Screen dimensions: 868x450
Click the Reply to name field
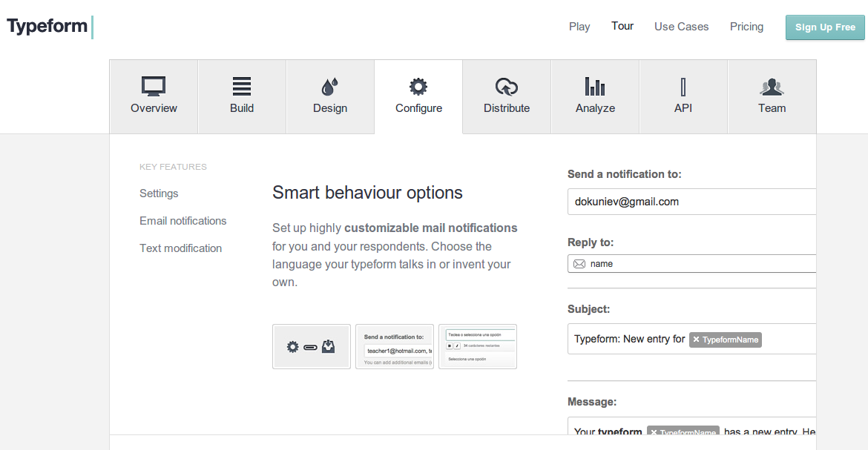pyautogui.click(x=692, y=263)
